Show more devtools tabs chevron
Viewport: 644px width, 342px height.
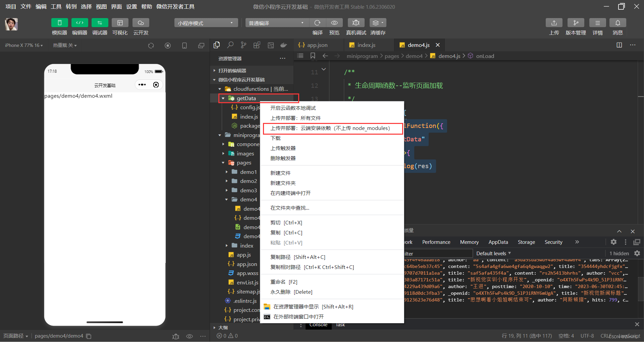click(577, 242)
